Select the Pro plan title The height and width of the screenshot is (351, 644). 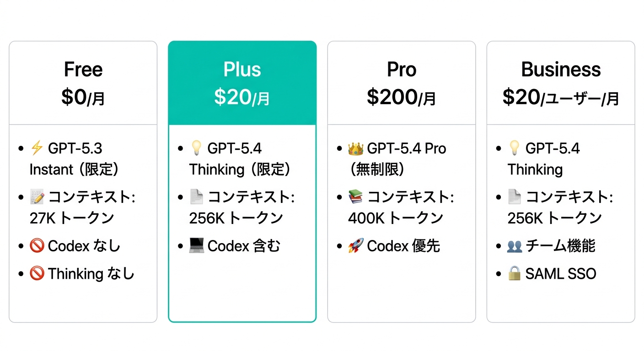tap(402, 70)
